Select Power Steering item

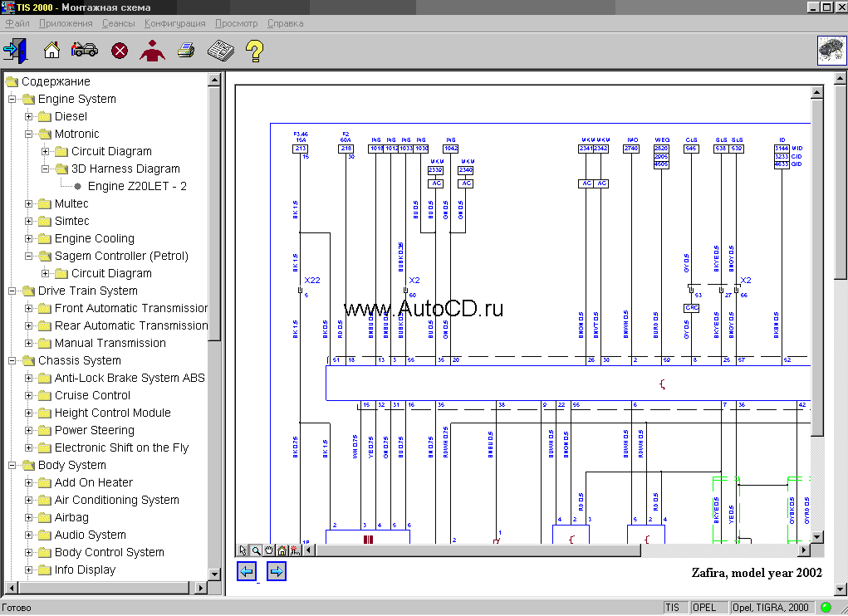click(94, 430)
